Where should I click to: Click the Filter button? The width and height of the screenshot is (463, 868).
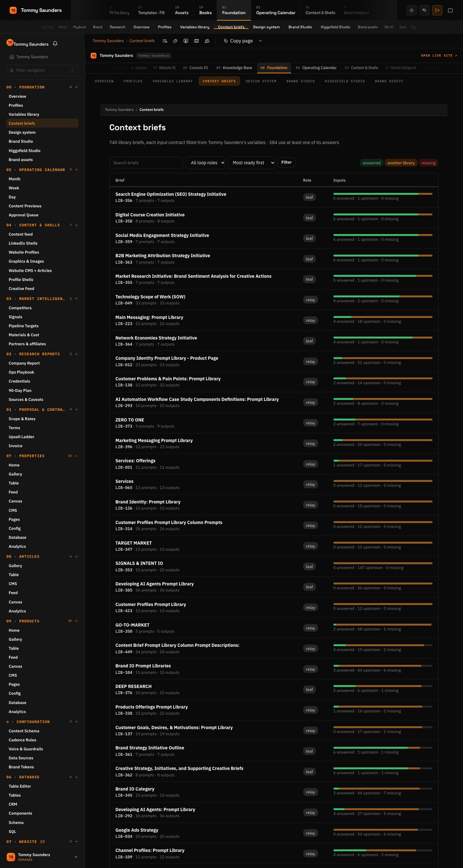point(286,162)
